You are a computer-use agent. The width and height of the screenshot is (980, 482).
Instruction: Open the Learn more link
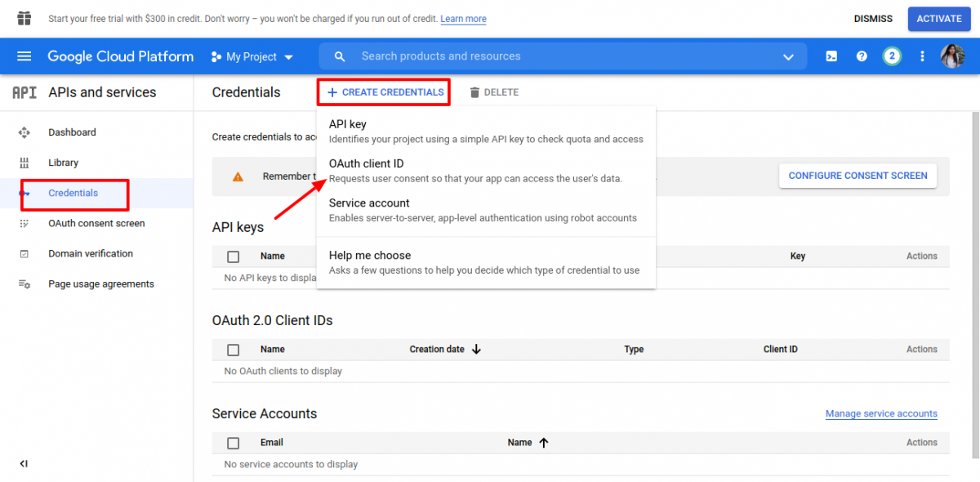463,18
